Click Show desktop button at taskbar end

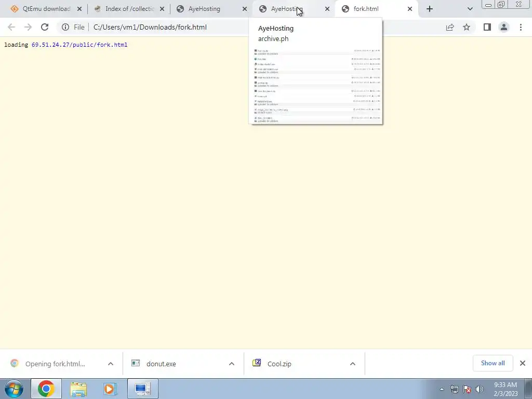528,389
